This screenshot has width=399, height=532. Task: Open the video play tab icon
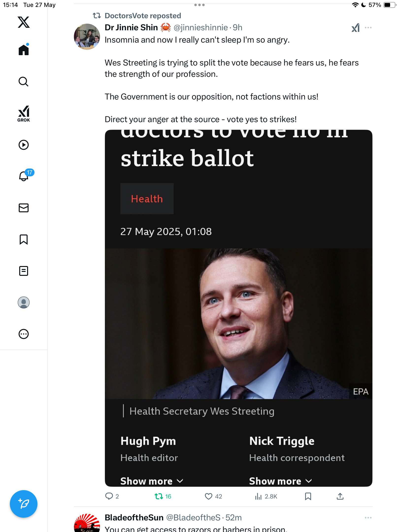click(x=24, y=145)
